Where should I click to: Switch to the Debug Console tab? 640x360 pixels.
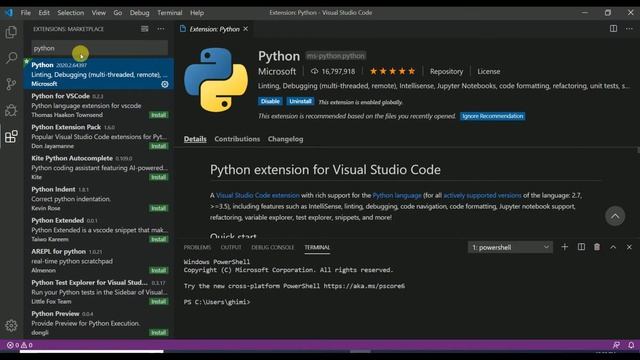click(273, 247)
